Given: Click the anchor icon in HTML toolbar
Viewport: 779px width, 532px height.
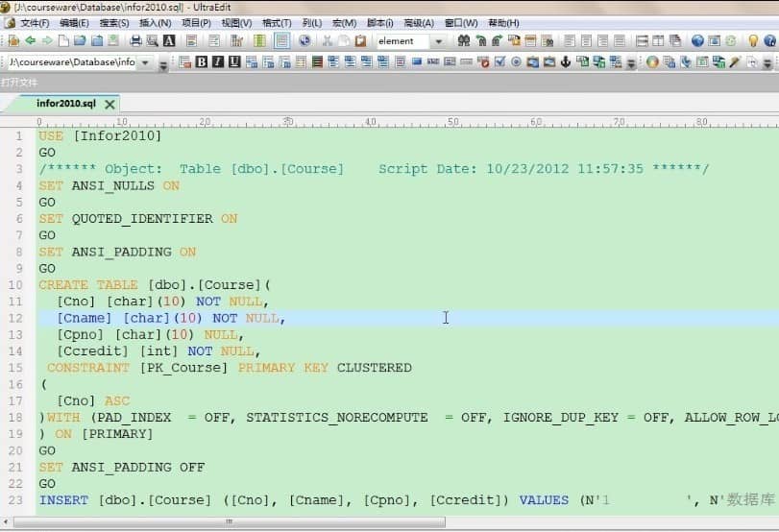Looking at the screenshot, I should (566, 62).
